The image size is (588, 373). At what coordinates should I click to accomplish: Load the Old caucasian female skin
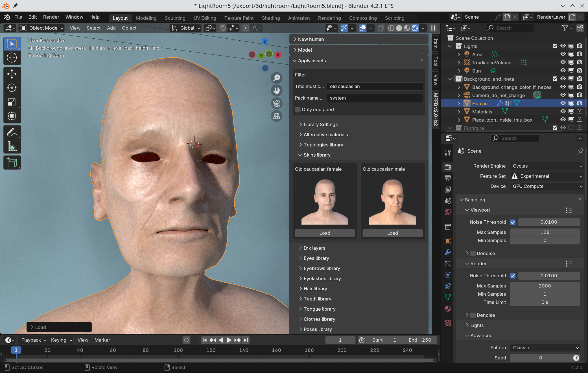[x=325, y=233]
